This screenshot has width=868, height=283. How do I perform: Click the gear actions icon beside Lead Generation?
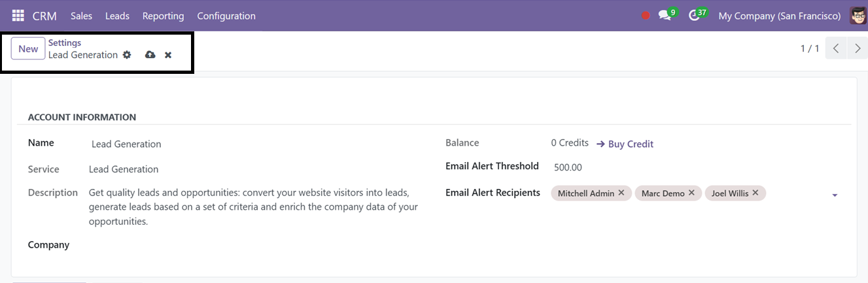pyautogui.click(x=127, y=55)
